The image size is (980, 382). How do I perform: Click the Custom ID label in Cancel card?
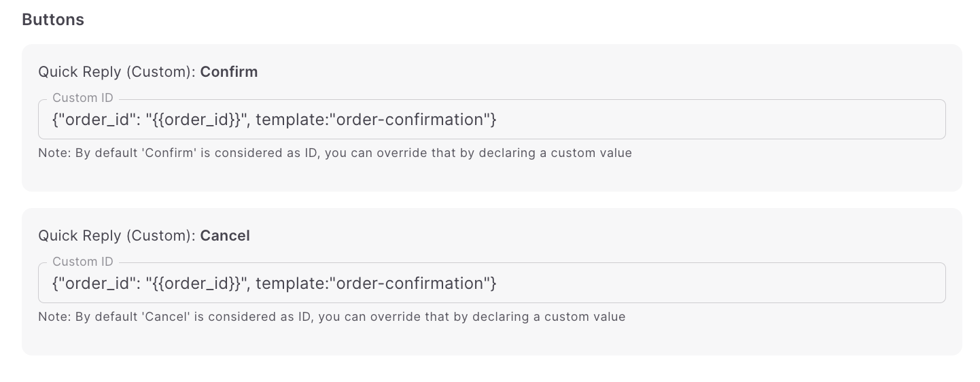(82, 262)
